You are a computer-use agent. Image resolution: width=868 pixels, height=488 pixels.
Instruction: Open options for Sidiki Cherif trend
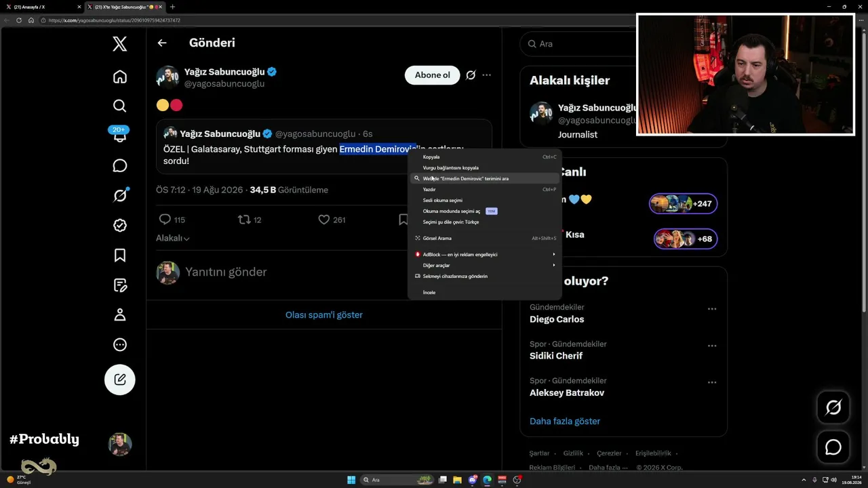[x=712, y=346]
